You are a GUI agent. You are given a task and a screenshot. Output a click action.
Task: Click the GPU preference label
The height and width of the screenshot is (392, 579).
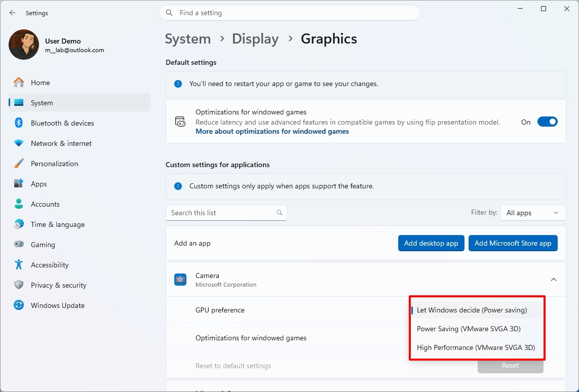coord(220,310)
